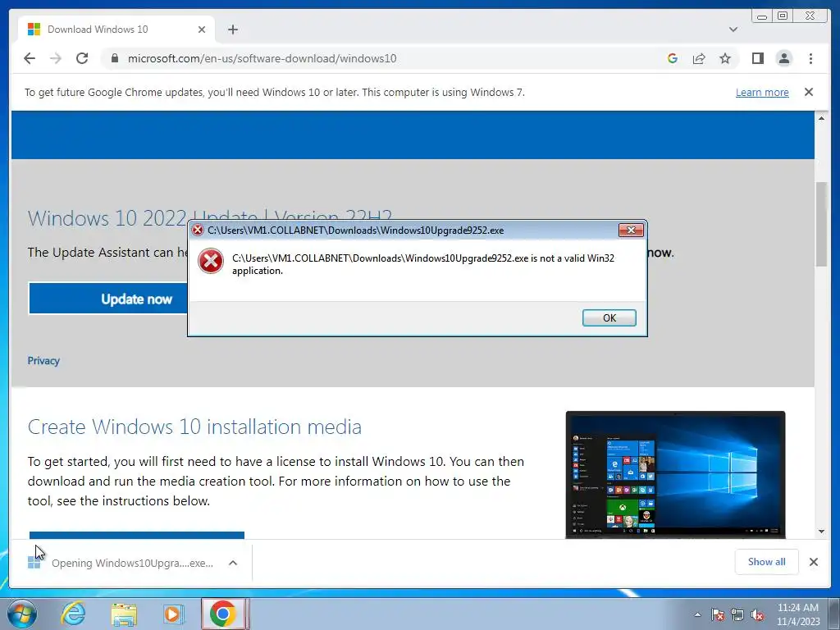
Task: Bookmark this page with the star icon
Action: [725, 58]
